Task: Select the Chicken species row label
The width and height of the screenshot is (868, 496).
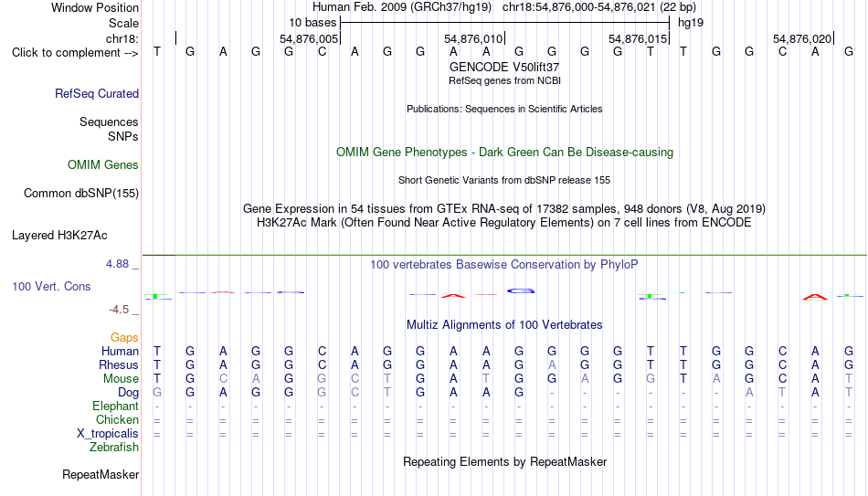Action: coord(117,420)
